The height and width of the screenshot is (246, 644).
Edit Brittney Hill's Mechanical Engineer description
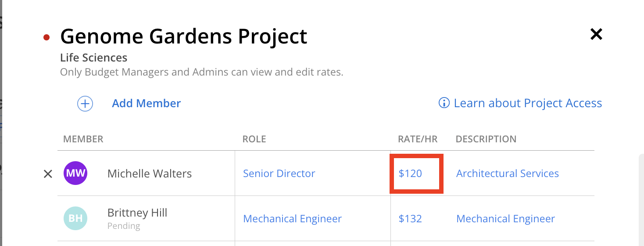pos(505,219)
